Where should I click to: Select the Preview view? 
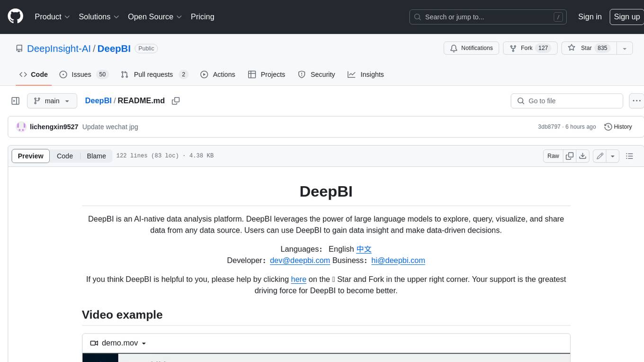(31, 156)
